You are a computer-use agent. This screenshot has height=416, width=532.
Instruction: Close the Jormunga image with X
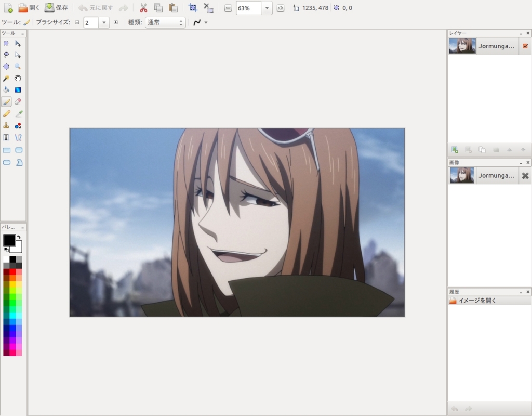pos(525,176)
